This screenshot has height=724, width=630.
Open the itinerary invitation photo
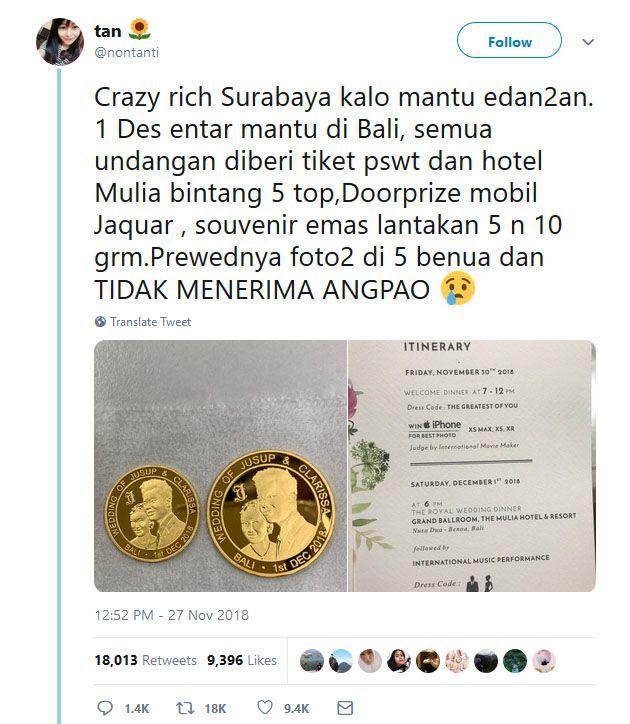coord(472,466)
